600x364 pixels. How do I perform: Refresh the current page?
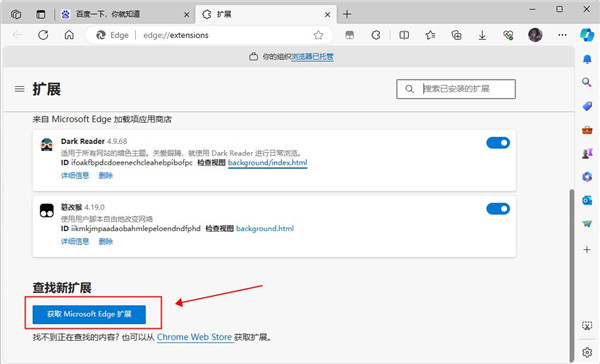click(x=43, y=35)
